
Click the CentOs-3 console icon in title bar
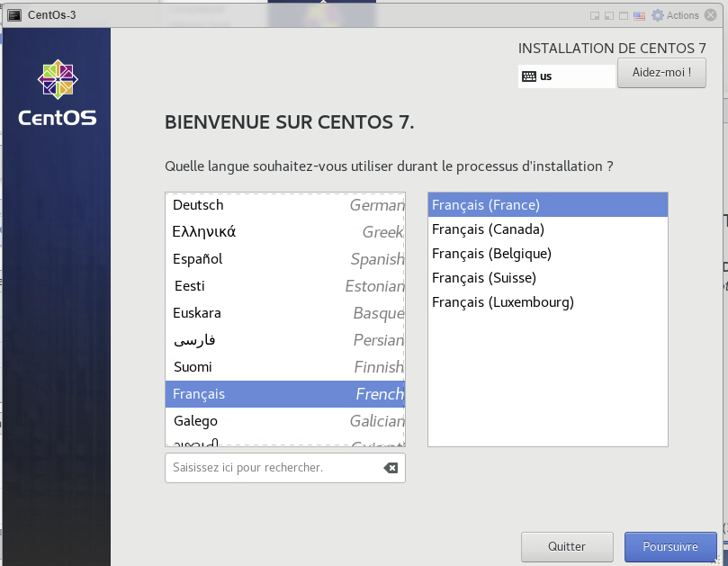[14, 15]
